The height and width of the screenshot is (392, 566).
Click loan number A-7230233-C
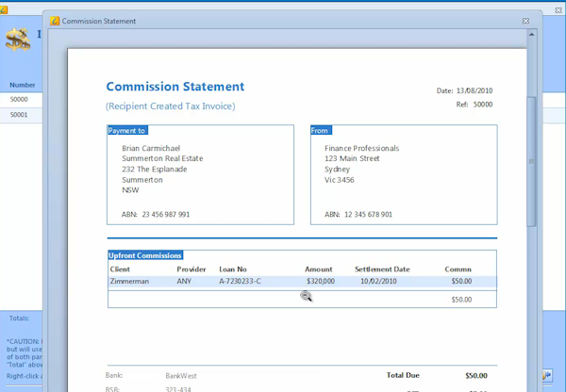pyautogui.click(x=240, y=281)
